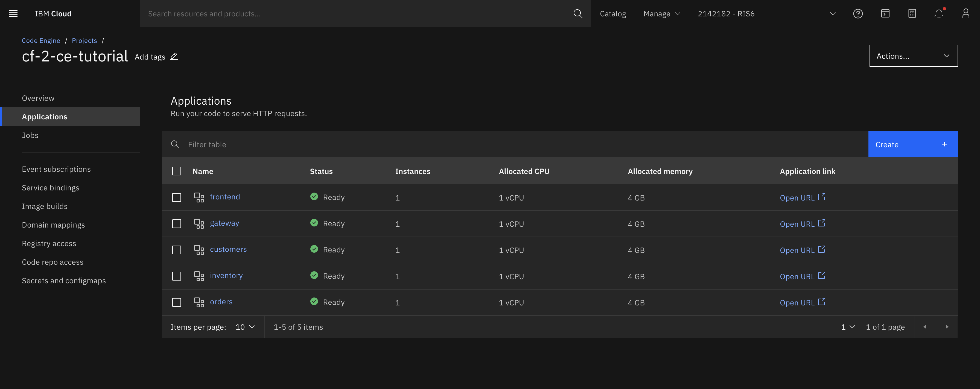
Task: Select Applications in the side navigation
Action: (70, 117)
